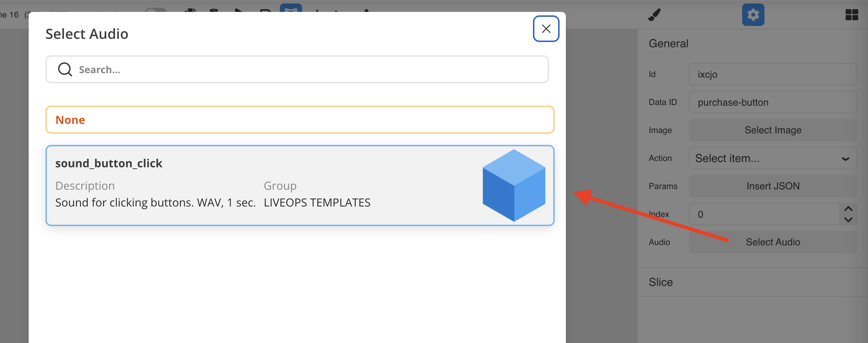Open the brush style tab
Image resolution: width=868 pixels, height=343 pixels.
(654, 15)
